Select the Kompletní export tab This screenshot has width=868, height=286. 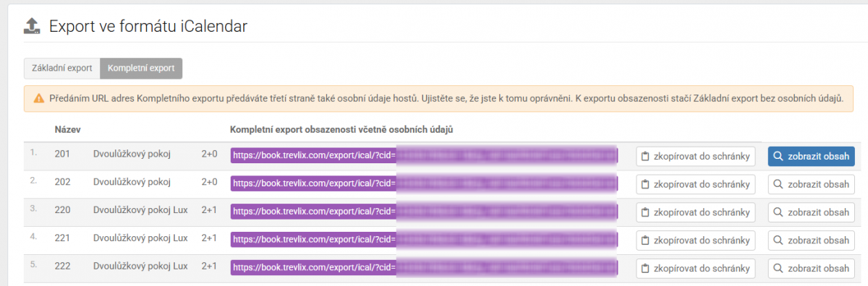pos(141,69)
